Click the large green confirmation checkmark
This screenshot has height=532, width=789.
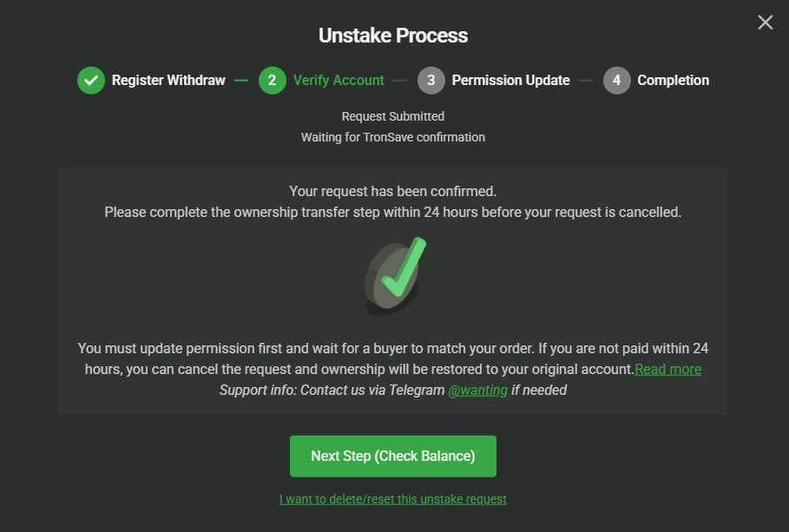click(x=396, y=274)
